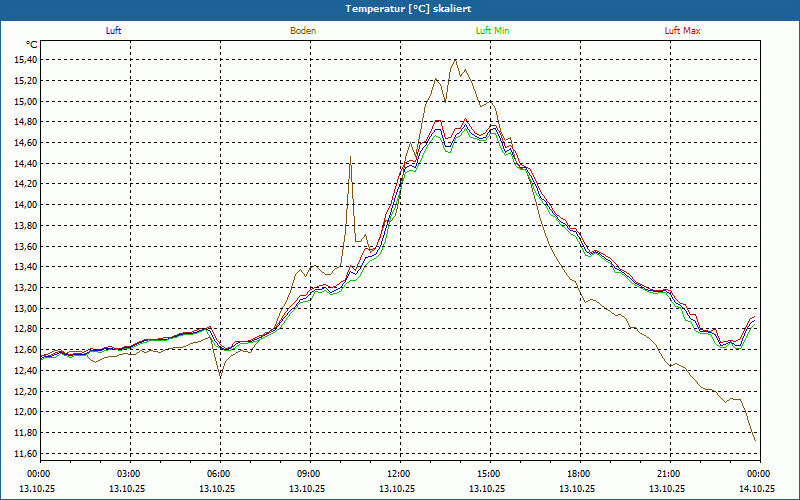Click the sharp Boden spike after 09:00
800x500 pixels.
click(350, 157)
